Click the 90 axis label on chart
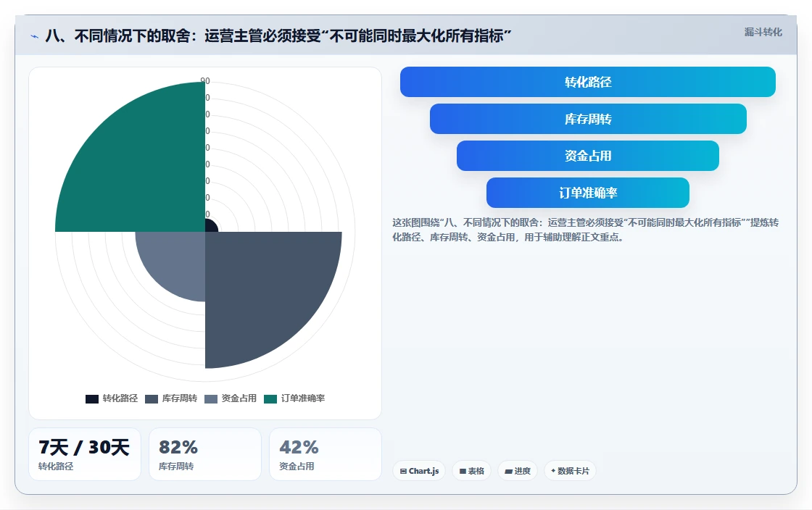 click(x=205, y=80)
